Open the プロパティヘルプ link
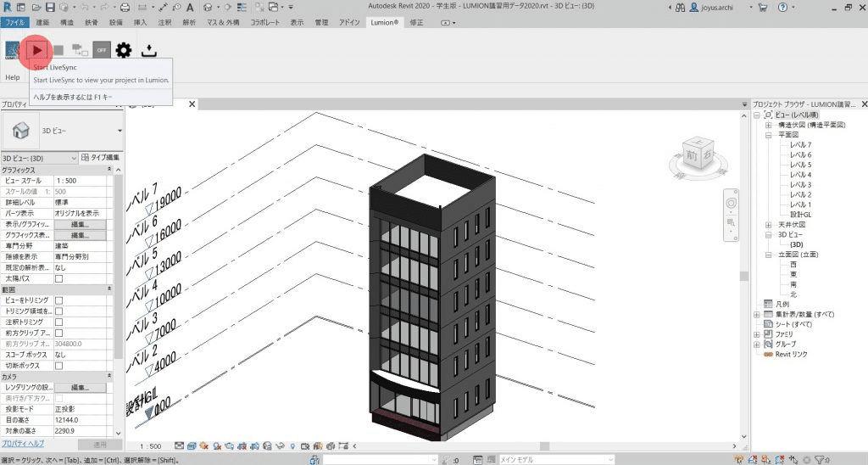Viewport: 868px width, 465px height. pyautogui.click(x=23, y=444)
